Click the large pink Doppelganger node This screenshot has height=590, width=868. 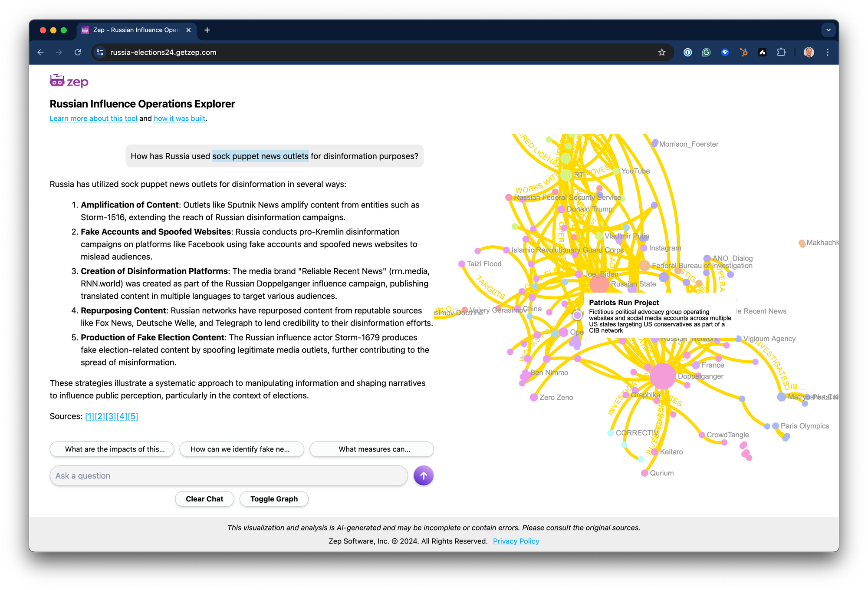click(x=662, y=376)
